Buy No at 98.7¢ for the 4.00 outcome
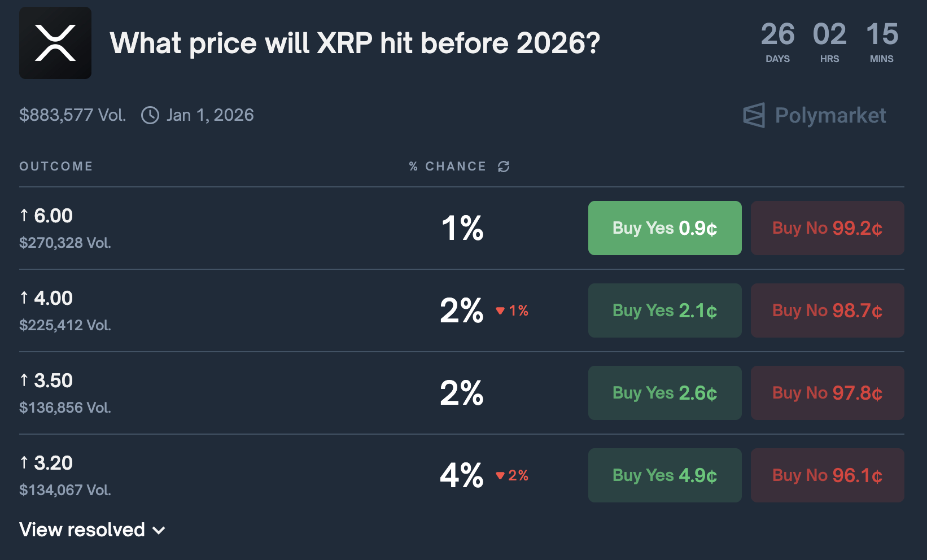Image resolution: width=927 pixels, height=560 pixels. click(x=827, y=310)
